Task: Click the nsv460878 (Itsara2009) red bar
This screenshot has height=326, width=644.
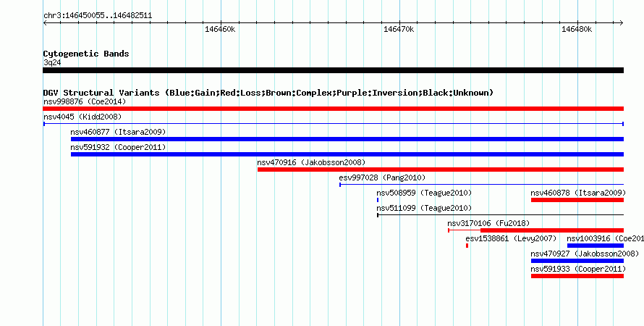Action: coord(577,200)
